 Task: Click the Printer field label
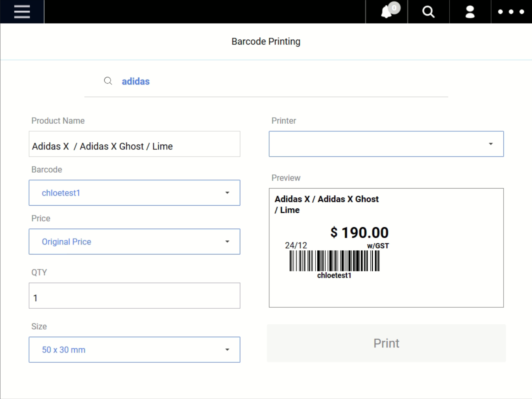point(284,121)
